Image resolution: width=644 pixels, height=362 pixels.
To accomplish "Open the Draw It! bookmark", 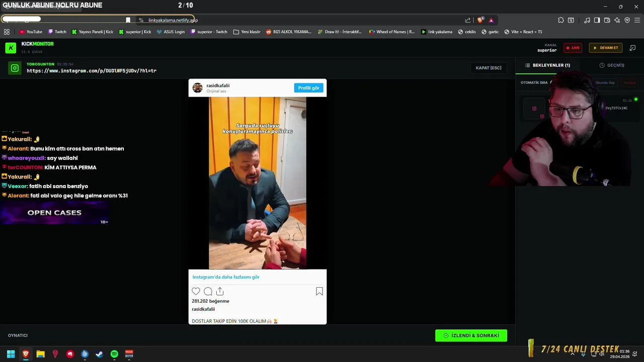I will (340, 32).
